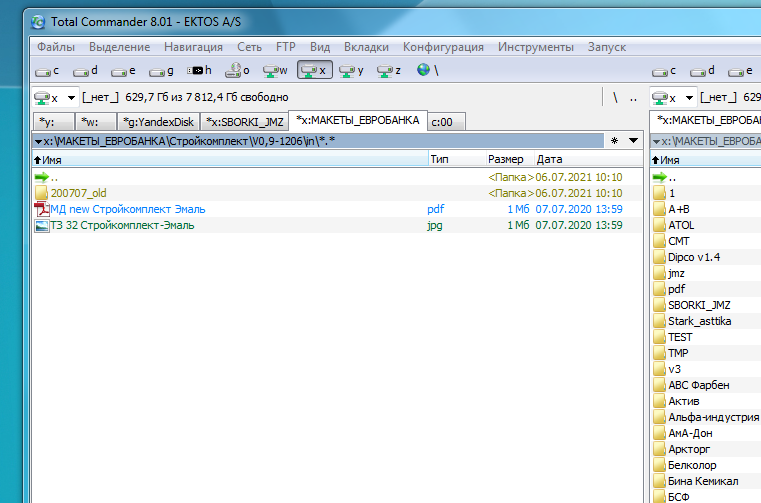761x503 pixels.
Task: Switch to the *y: tab
Action: [54, 122]
